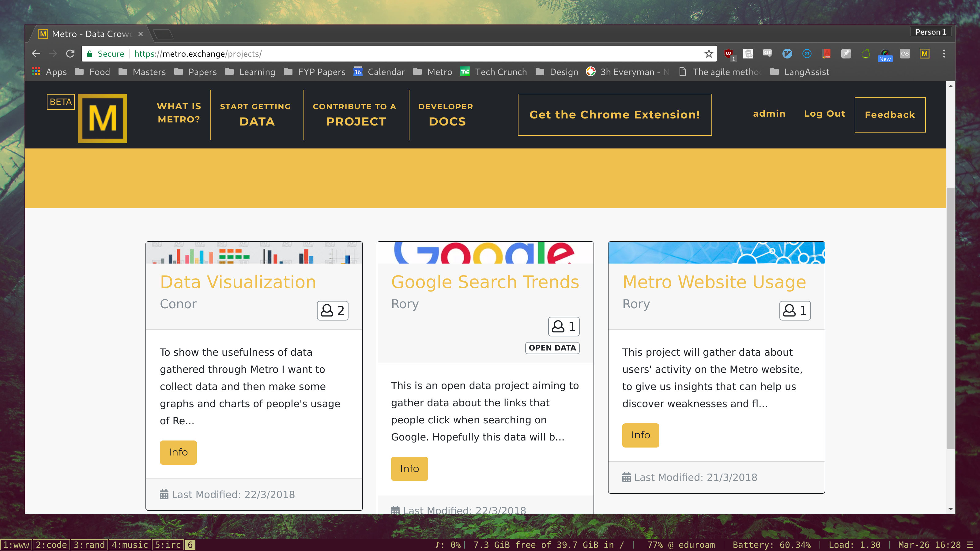Open the admin account link
This screenshot has width=980, height=551.
coord(769,114)
